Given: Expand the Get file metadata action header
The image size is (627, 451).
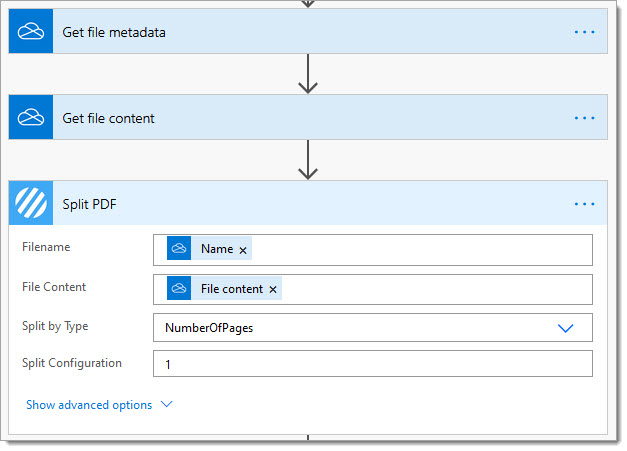Looking at the screenshot, I should [x=308, y=31].
